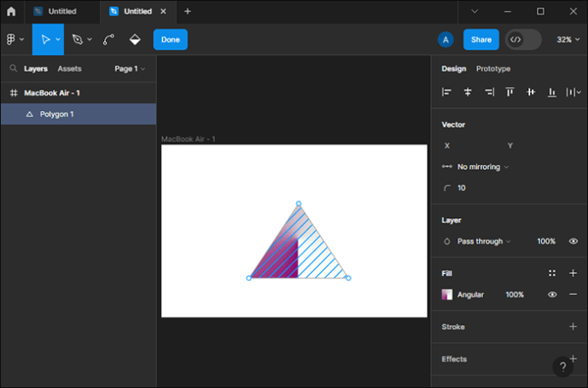Switch to the Design tab

click(x=454, y=68)
